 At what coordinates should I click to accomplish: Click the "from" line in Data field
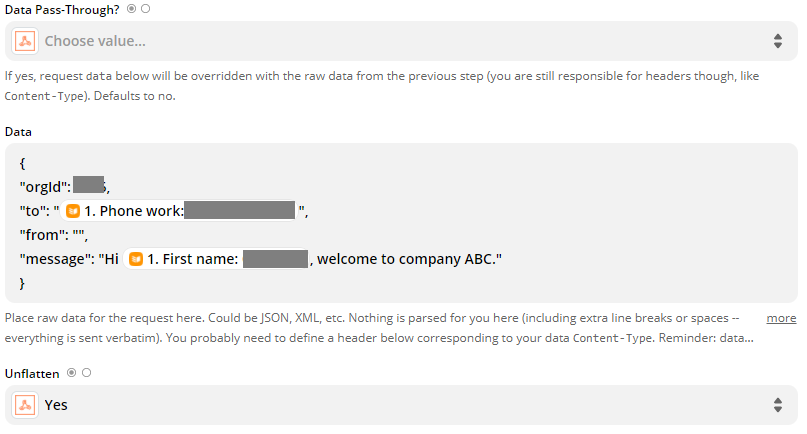[54, 236]
